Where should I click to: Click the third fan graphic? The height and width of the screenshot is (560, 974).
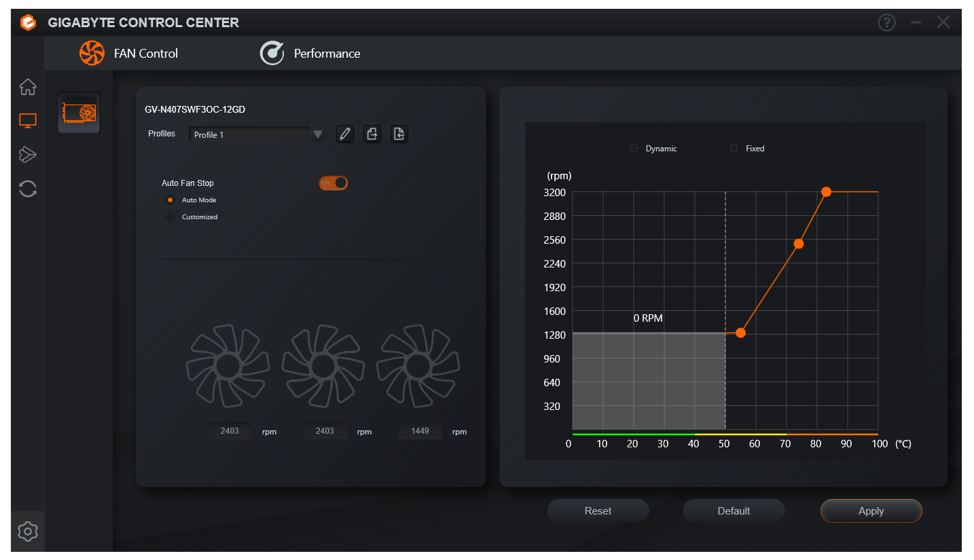[x=418, y=366]
